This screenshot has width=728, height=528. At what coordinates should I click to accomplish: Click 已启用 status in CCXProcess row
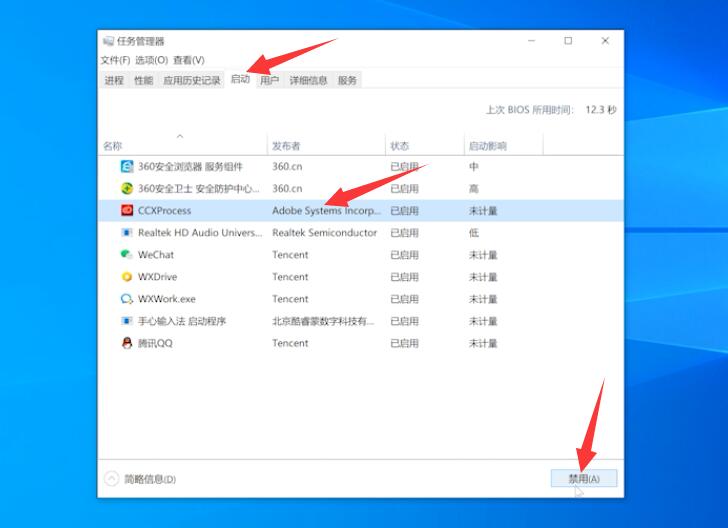[404, 210]
